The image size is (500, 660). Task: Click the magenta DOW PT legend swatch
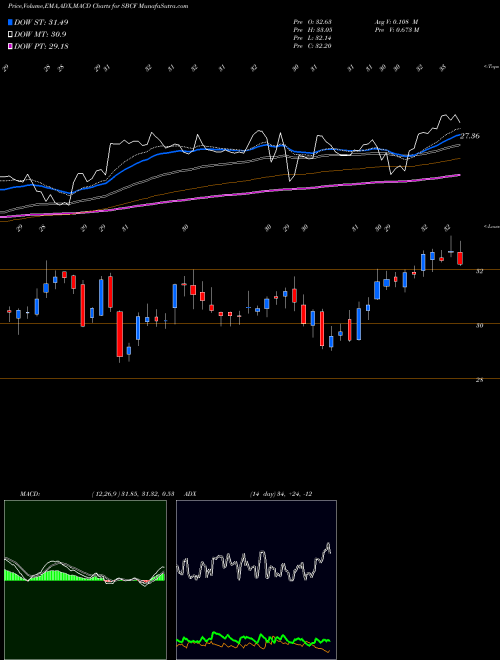pyautogui.click(x=11, y=46)
